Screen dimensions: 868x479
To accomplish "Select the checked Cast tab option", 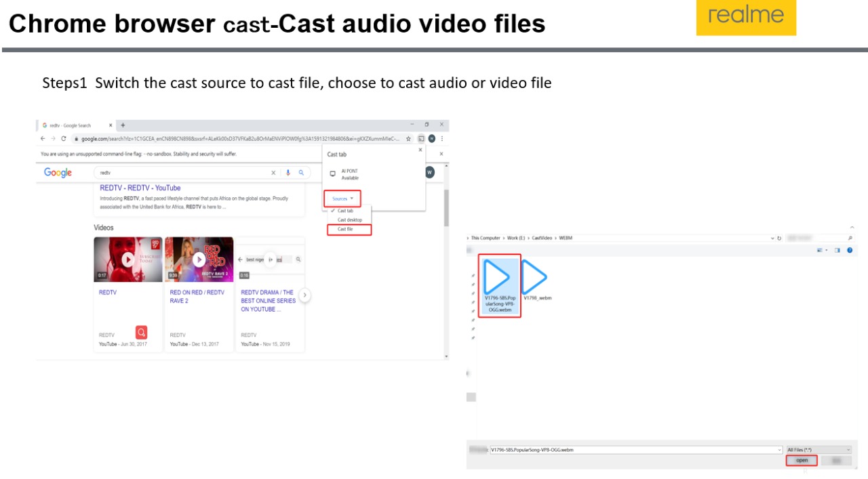I will pos(345,211).
